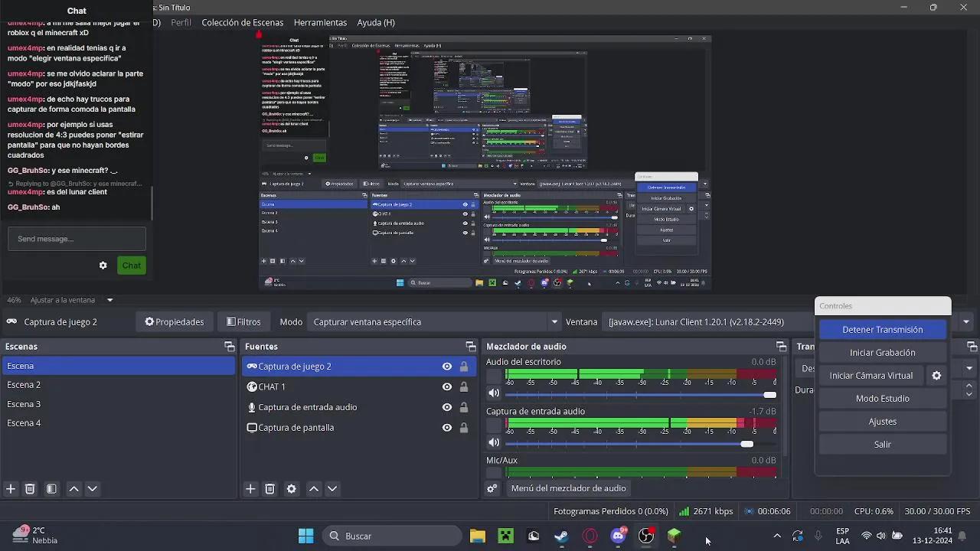
Task: Move the selected scene down
Action: pos(93,488)
